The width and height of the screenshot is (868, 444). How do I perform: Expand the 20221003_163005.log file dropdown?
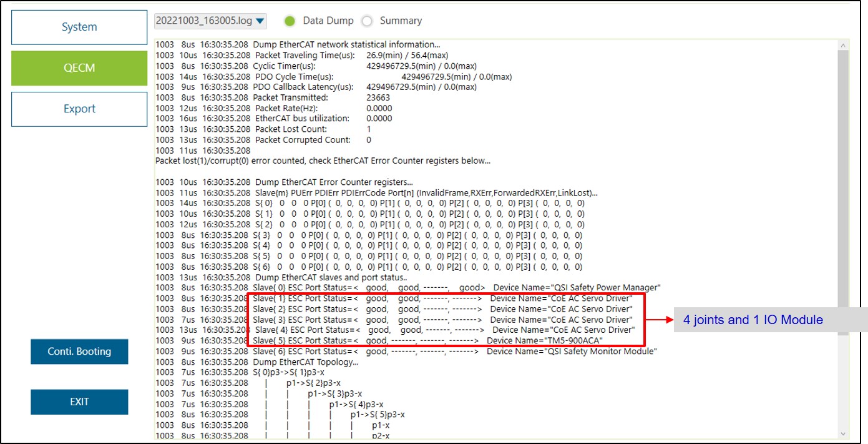point(210,21)
